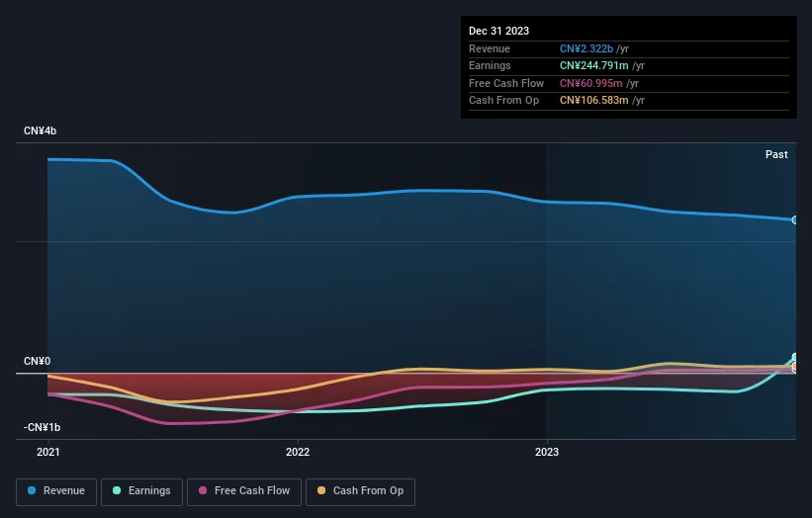Select the Revenue data point at chart end
Viewport: 812px width, 518px height.
[x=795, y=219]
